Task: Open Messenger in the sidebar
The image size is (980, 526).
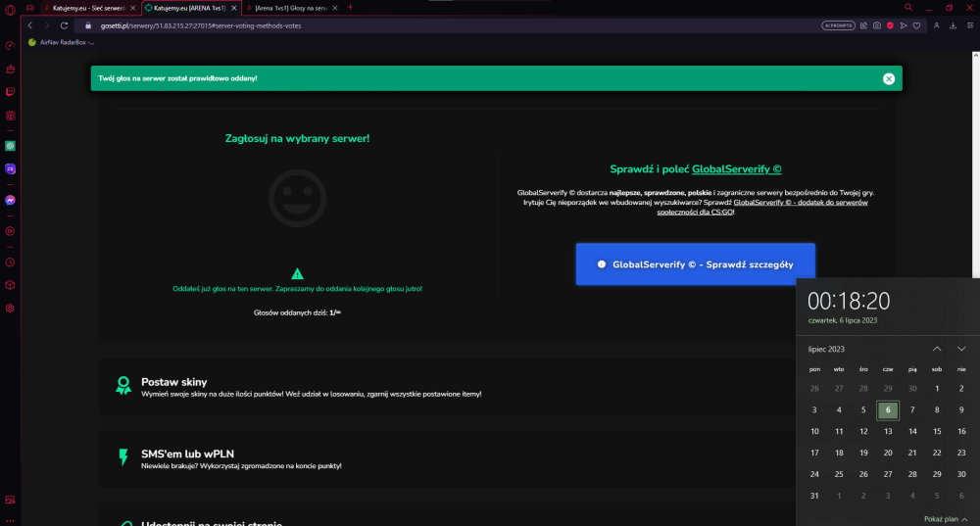Action: tap(10, 200)
